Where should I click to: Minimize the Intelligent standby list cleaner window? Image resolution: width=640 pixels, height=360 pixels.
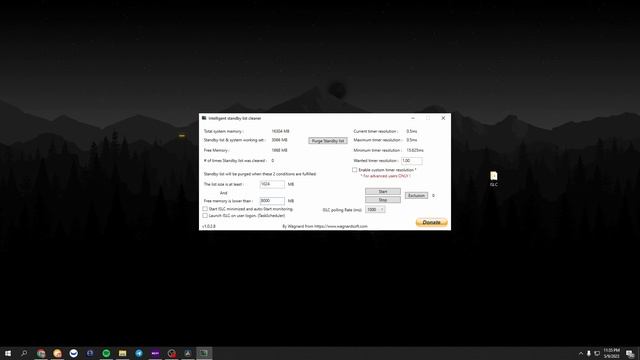click(x=413, y=118)
